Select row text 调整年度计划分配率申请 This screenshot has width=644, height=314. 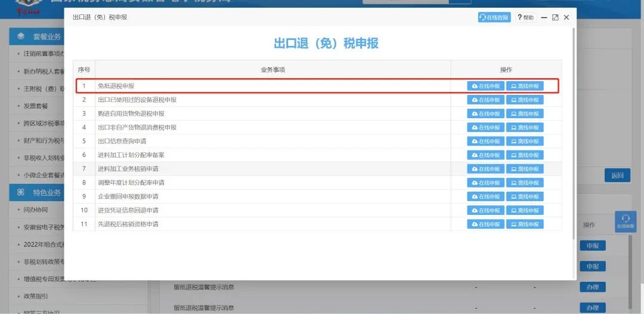click(131, 183)
